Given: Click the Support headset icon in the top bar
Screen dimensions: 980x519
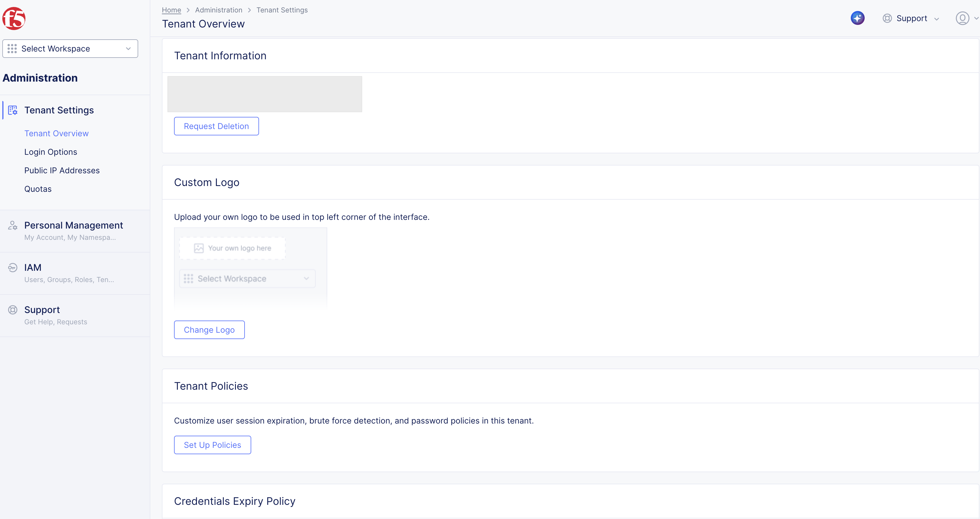Looking at the screenshot, I should point(887,18).
